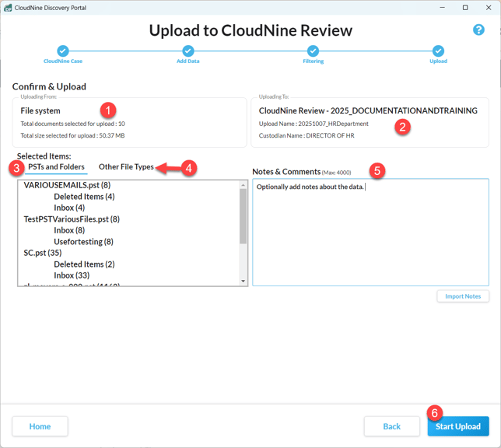
Task: Go back using the Back button
Action: 391,426
